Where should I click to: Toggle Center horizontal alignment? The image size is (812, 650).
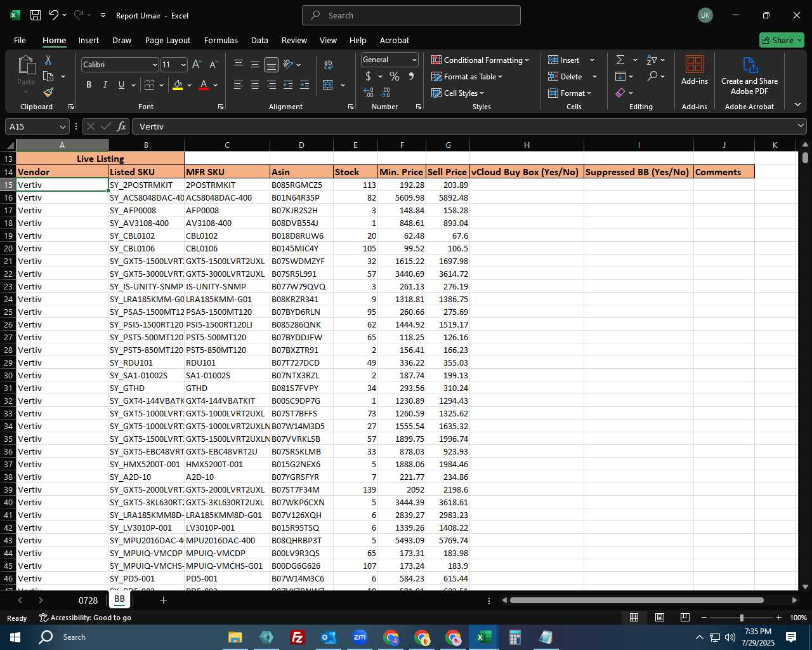tap(255, 85)
